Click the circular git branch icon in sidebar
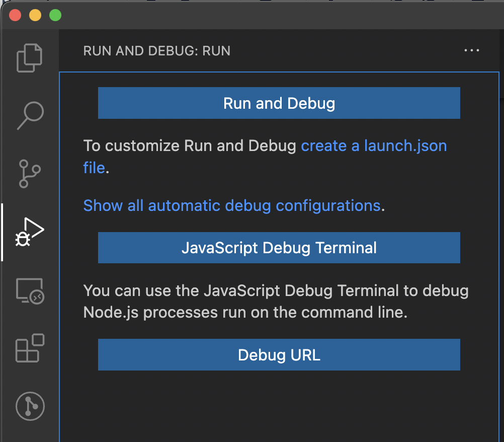The width and height of the screenshot is (504, 442). [x=30, y=406]
